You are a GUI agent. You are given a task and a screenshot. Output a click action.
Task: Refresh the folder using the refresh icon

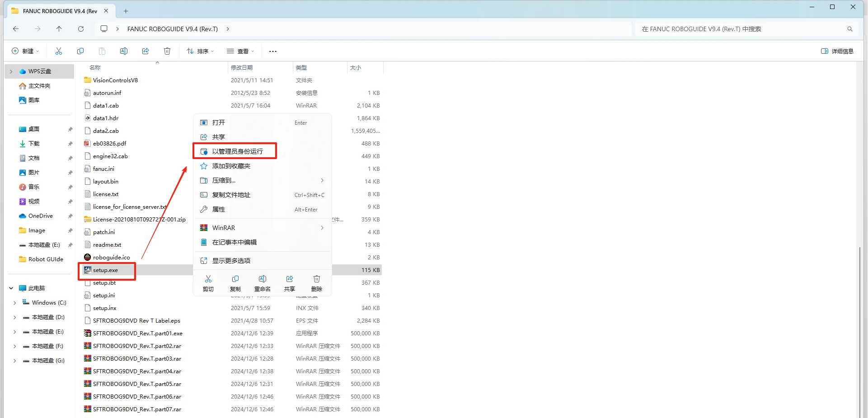(x=81, y=28)
